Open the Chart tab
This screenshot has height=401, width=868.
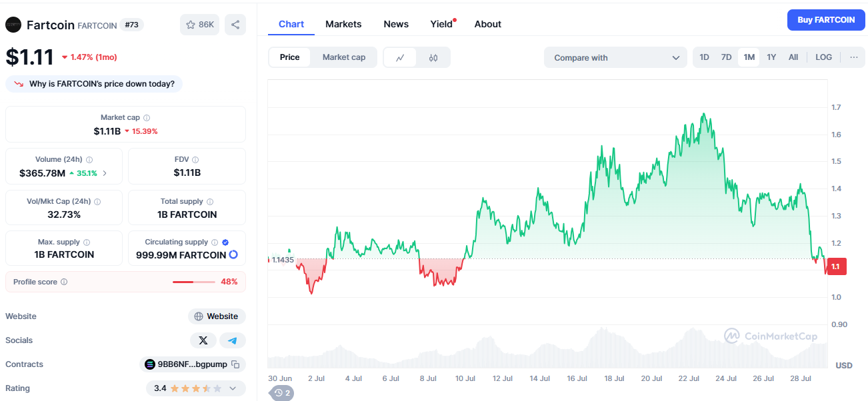pos(291,24)
